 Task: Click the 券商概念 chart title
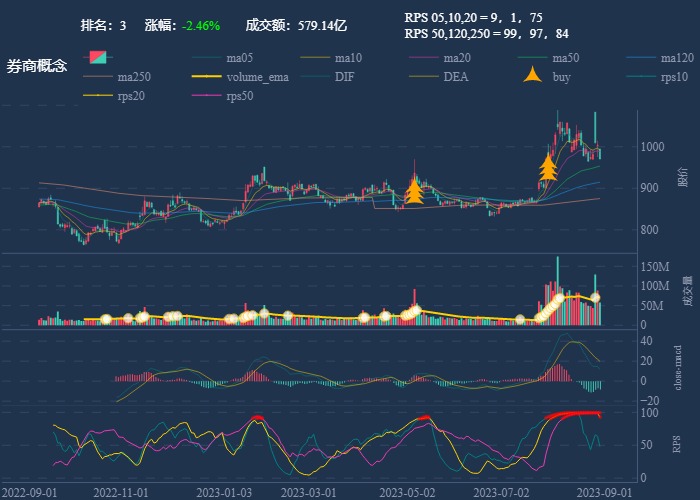(37, 66)
